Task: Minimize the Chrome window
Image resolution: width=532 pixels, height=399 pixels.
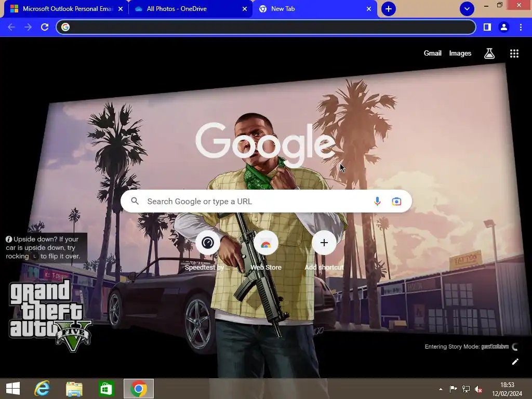Action: pos(486,5)
